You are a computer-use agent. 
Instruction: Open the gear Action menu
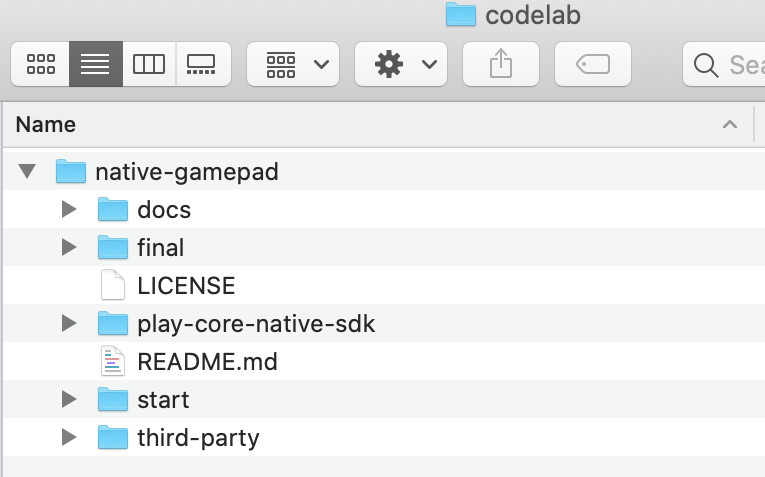pos(404,65)
